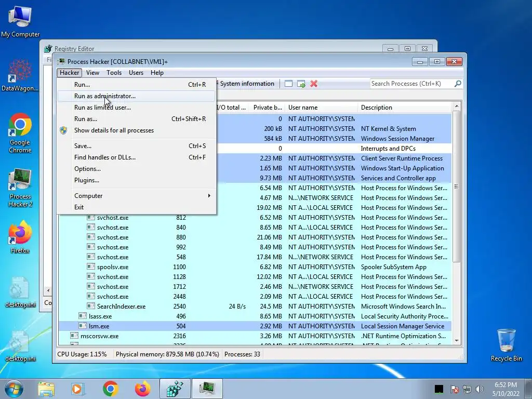The height and width of the screenshot is (399, 532).
Task: Click the volume speaker tray icon
Action: (480, 389)
